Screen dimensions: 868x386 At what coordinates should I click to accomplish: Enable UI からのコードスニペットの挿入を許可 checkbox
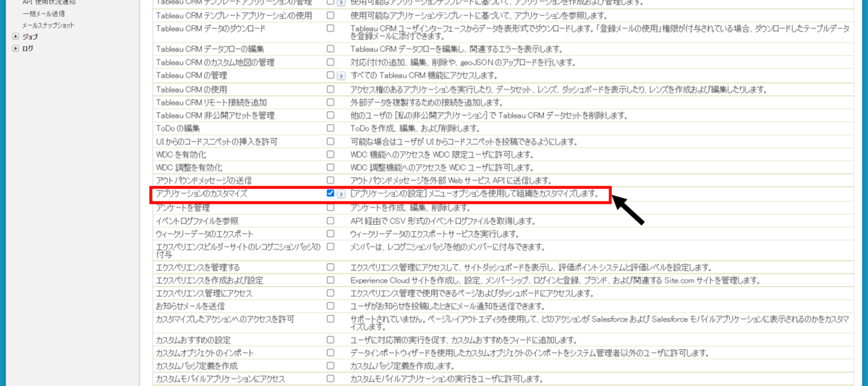(x=331, y=141)
